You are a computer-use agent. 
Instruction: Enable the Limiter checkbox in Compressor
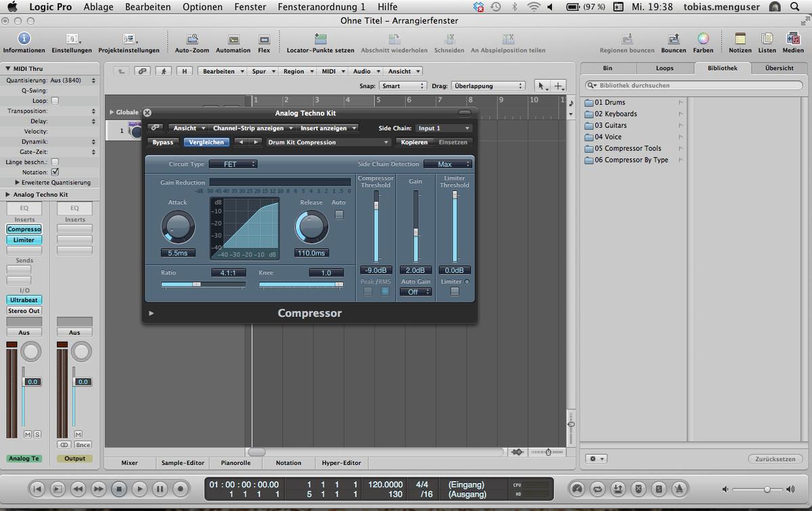point(455,292)
